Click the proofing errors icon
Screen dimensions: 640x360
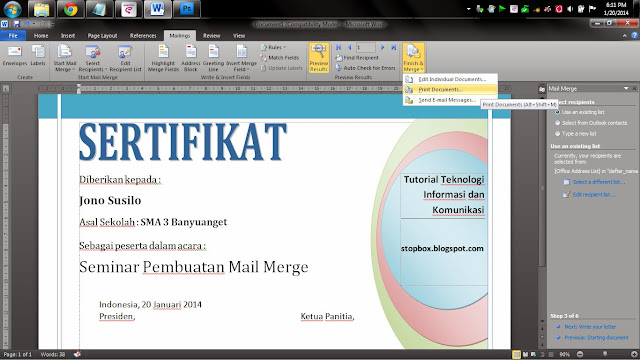click(x=77, y=354)
